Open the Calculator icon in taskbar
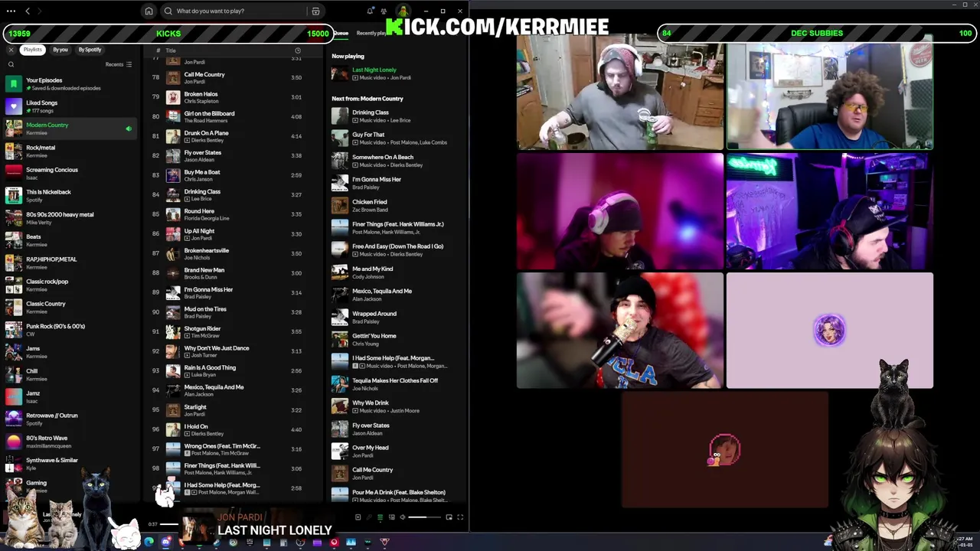 pos(283,543)
